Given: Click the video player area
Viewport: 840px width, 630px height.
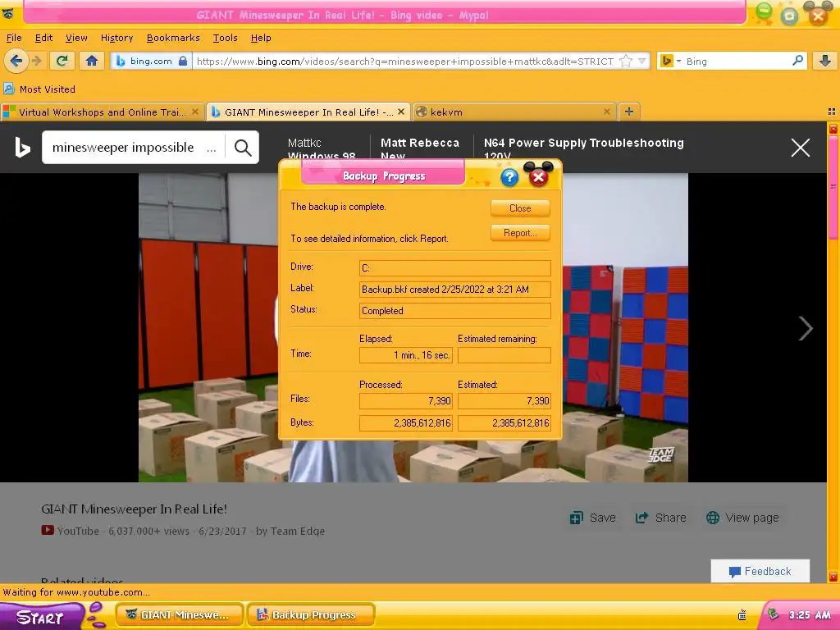Looking at the screenshot, I should 413,327.
